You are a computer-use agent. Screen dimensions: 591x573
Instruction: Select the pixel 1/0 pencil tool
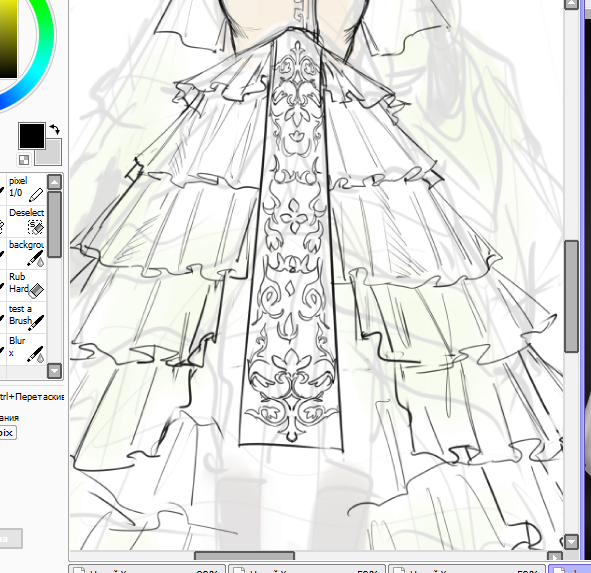tap(26, 189)
